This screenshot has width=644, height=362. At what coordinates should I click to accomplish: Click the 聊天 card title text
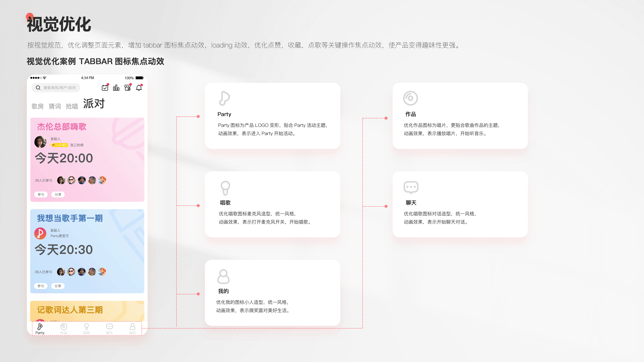[411, 203]
